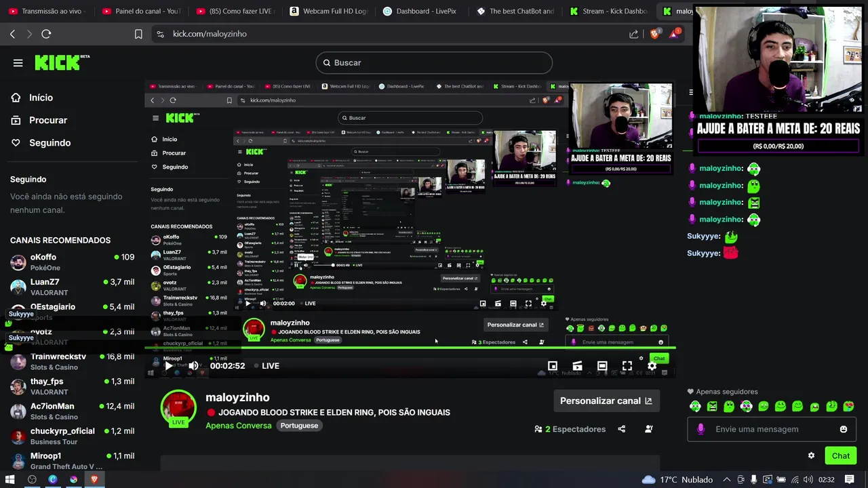Reload the kick.com page
The image size is (868, 488).
[46, 34]
